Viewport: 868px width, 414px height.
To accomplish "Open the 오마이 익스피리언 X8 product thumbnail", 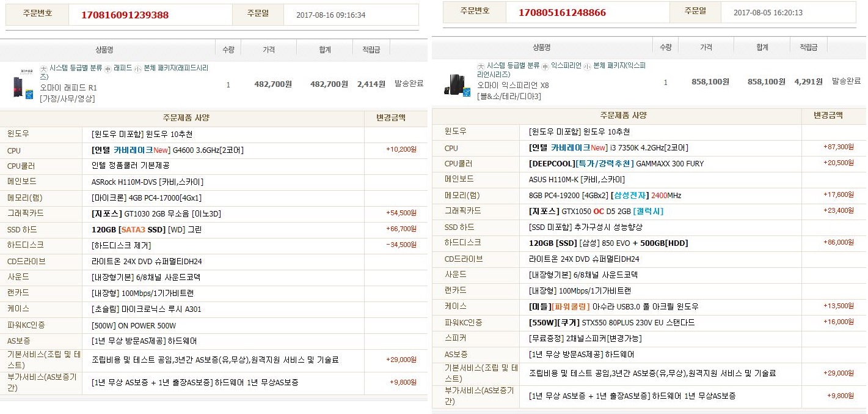I will [x=458, y=85].
